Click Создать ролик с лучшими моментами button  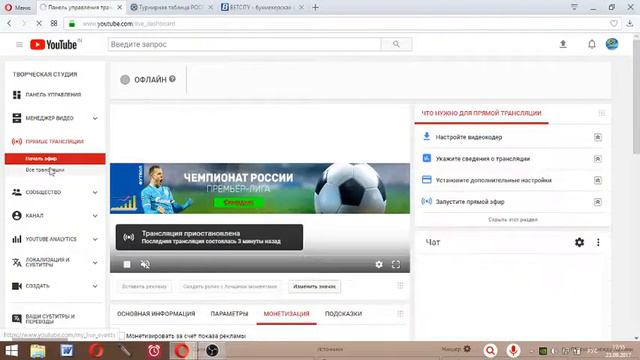click(230, 287)
